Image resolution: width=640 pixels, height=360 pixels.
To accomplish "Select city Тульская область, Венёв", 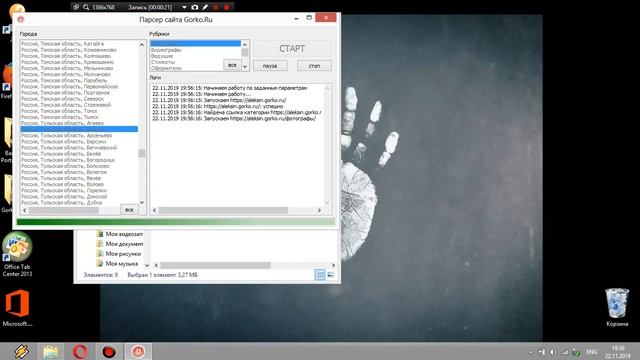I will tap(61, 178).
